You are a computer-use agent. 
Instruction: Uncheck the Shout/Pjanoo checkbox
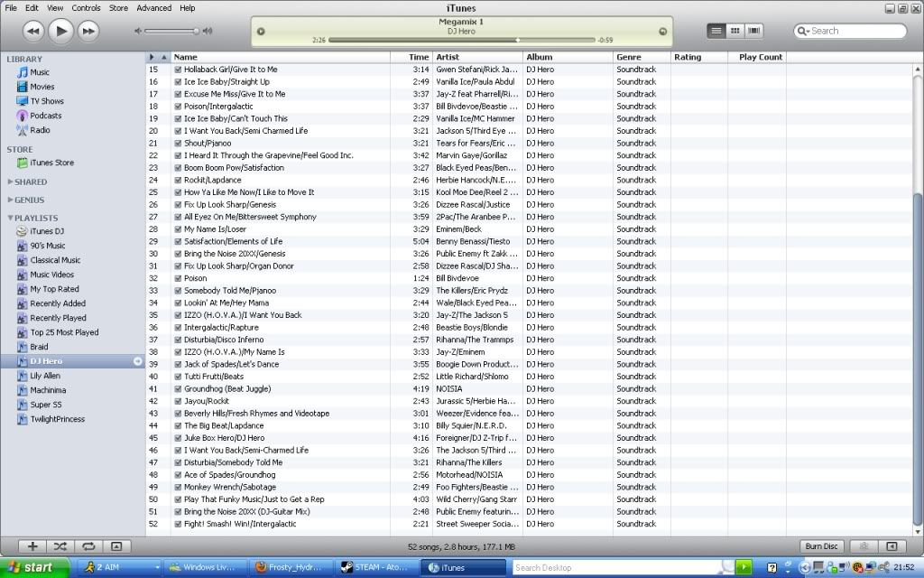point(178,144)
